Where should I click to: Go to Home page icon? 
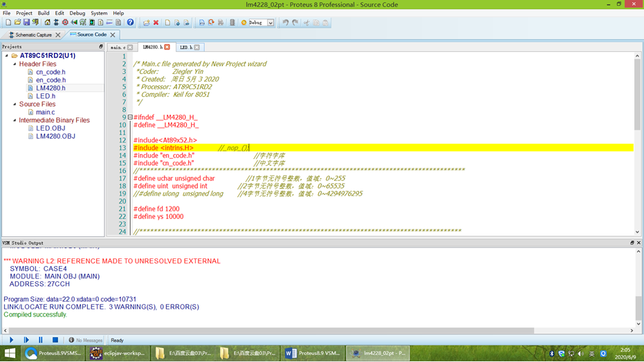(x=47, y=23)
